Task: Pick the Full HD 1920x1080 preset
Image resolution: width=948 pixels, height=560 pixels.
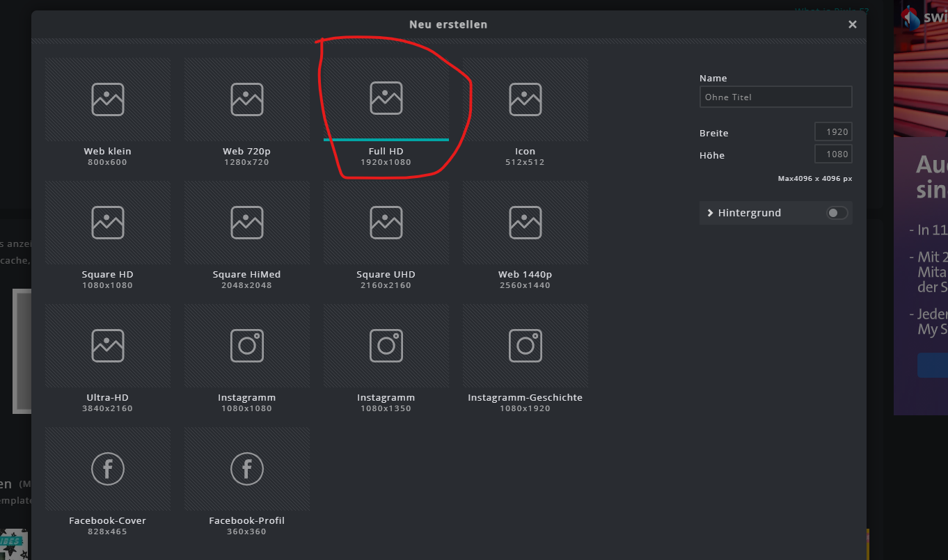Action: pyautogui.click(x=386, y=99)
